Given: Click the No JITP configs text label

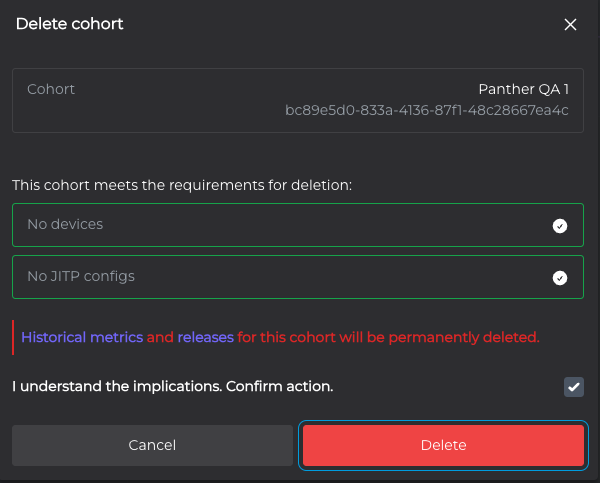Looking at the screenshot, I should pos(81,276).
